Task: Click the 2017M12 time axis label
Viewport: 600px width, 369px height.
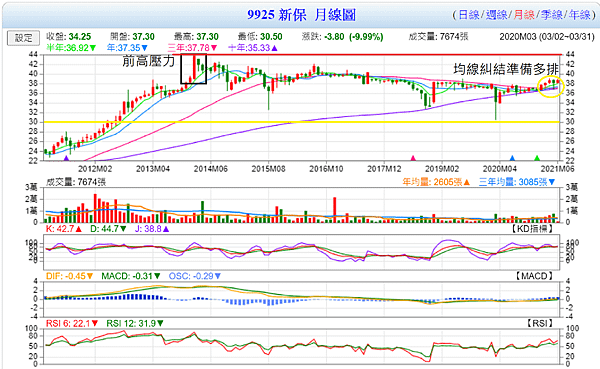Action: pos(384,169)
